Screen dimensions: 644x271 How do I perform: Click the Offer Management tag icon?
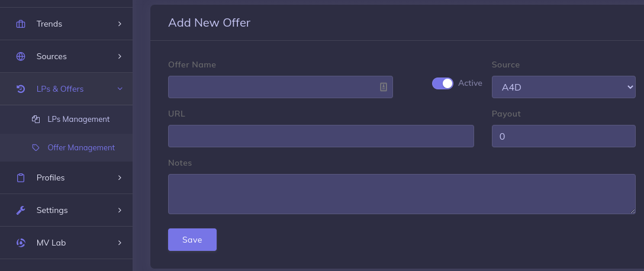(x=36, y=148)
